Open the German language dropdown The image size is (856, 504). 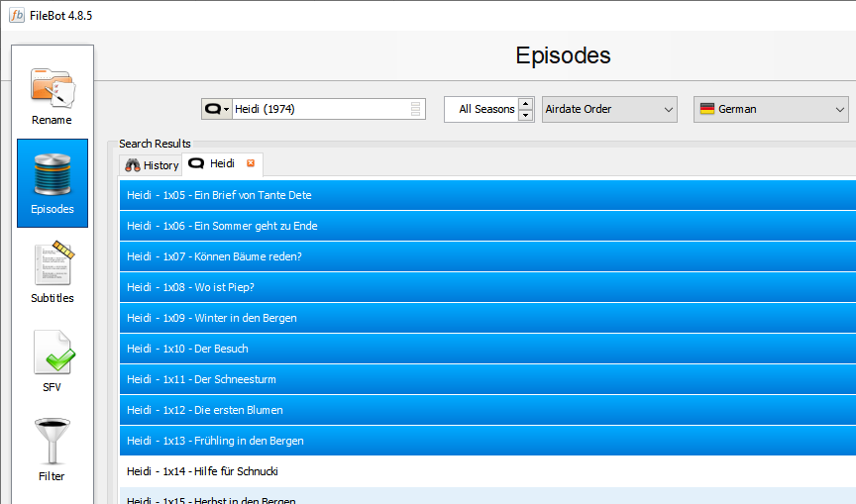click(840, 109)
